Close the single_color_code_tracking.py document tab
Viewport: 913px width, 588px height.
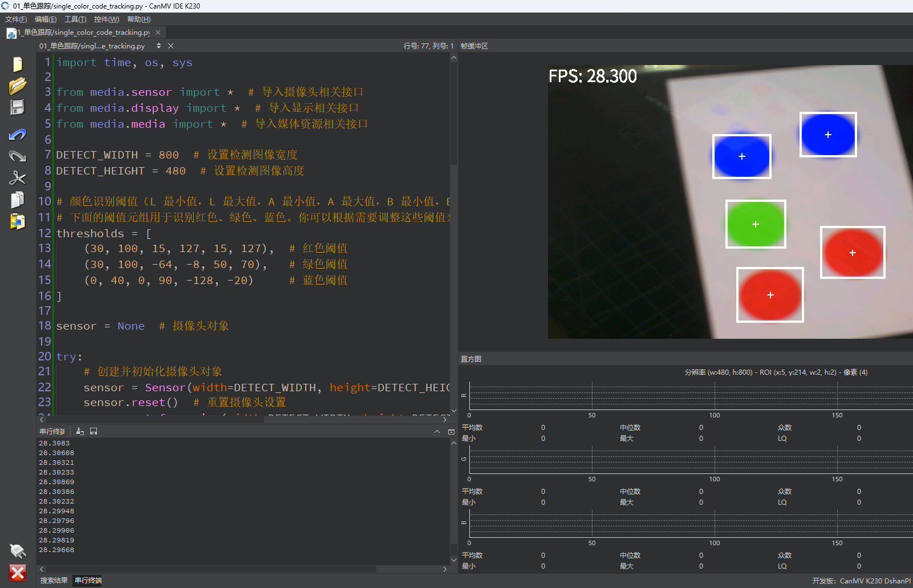(x=158, y=33)
